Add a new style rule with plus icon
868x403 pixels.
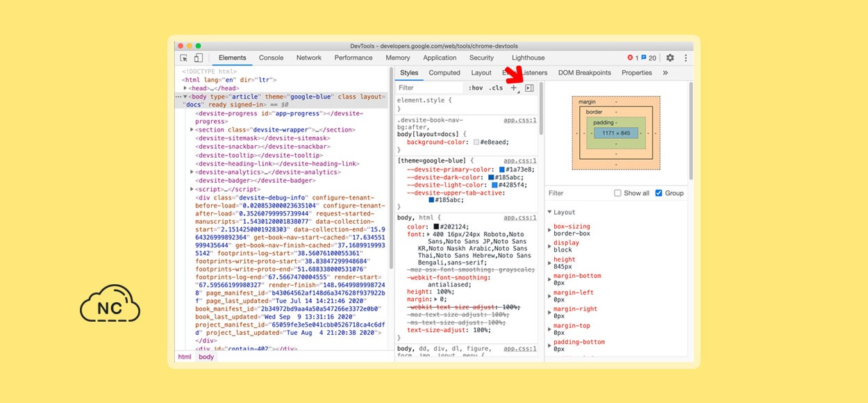click(514, 88)
